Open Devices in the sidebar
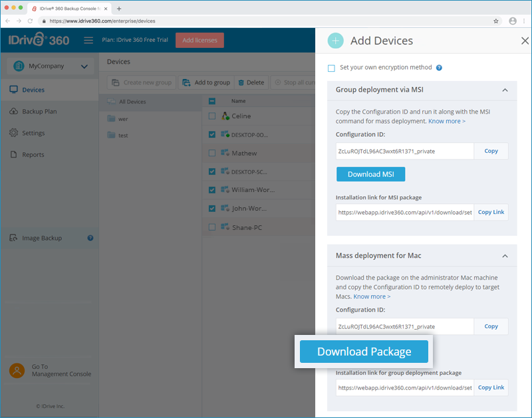 point(49,90)
